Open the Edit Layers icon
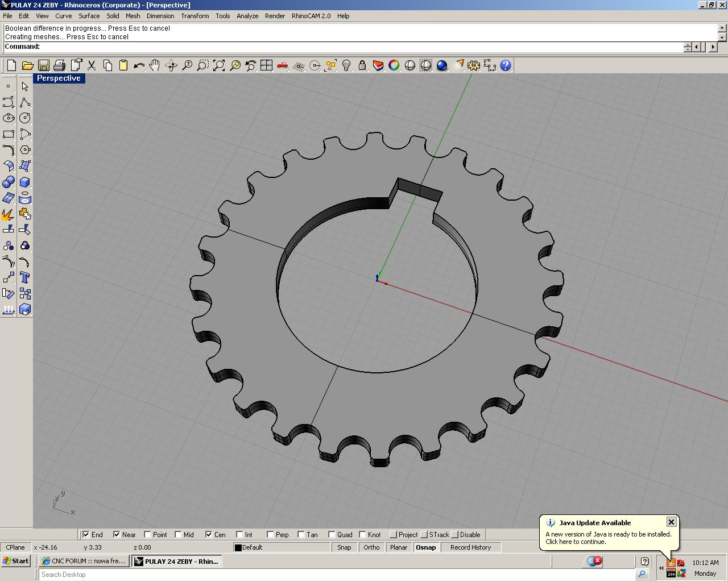 tap(378, 65)
